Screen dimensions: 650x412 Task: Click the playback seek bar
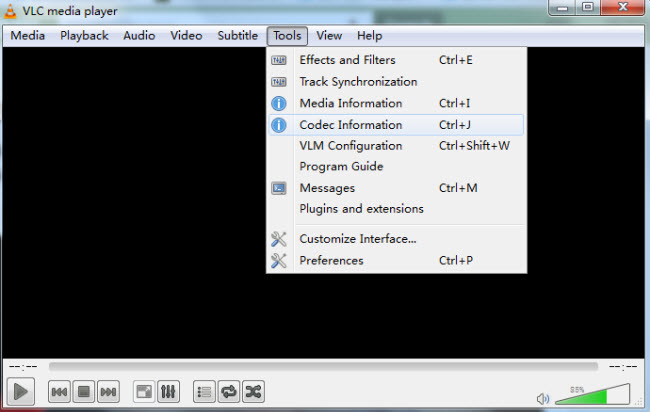[x=323, y=366]
